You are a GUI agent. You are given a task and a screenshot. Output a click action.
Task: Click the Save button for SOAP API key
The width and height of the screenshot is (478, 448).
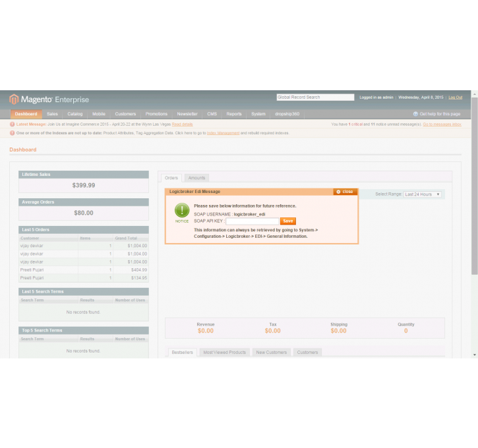coord(287,221)
